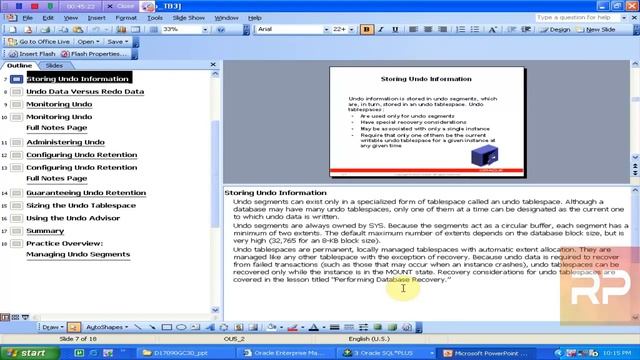The width and height of the screenshot is (640, 360).
Task: Open the Fill Color dropdown arrow
Action: click(281, 327)
